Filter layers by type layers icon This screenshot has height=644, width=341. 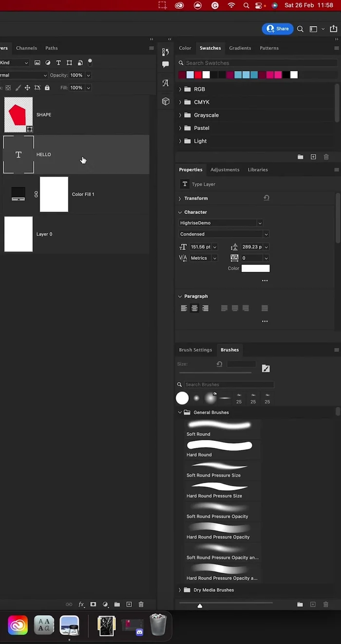click(58, 63)
